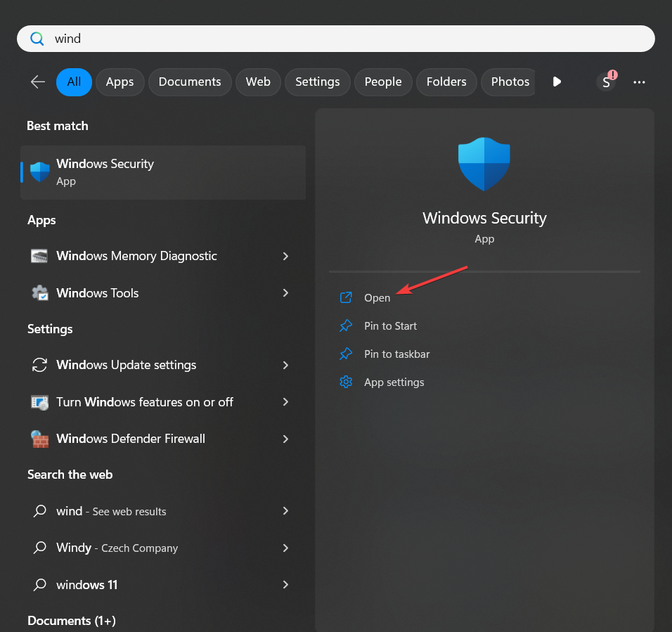672x632 pixels.
Task: Select the Windows Security best match result
Action: pos(163,172)
